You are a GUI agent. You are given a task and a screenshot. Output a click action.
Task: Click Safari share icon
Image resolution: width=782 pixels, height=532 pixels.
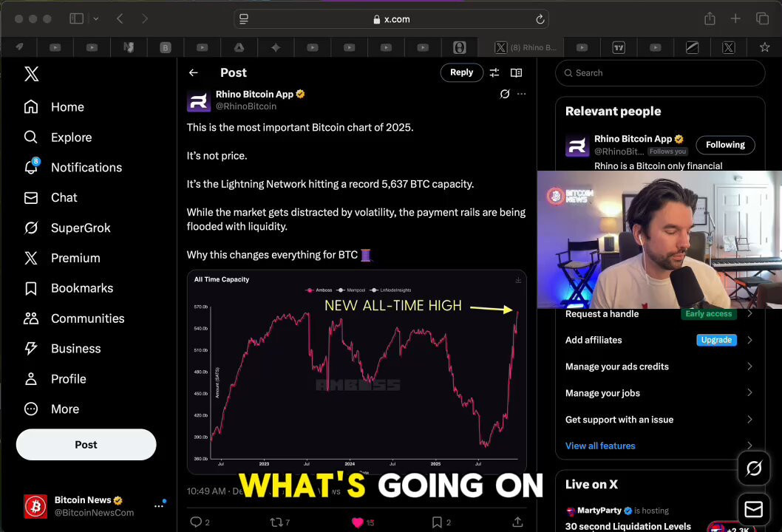(710, 18)
